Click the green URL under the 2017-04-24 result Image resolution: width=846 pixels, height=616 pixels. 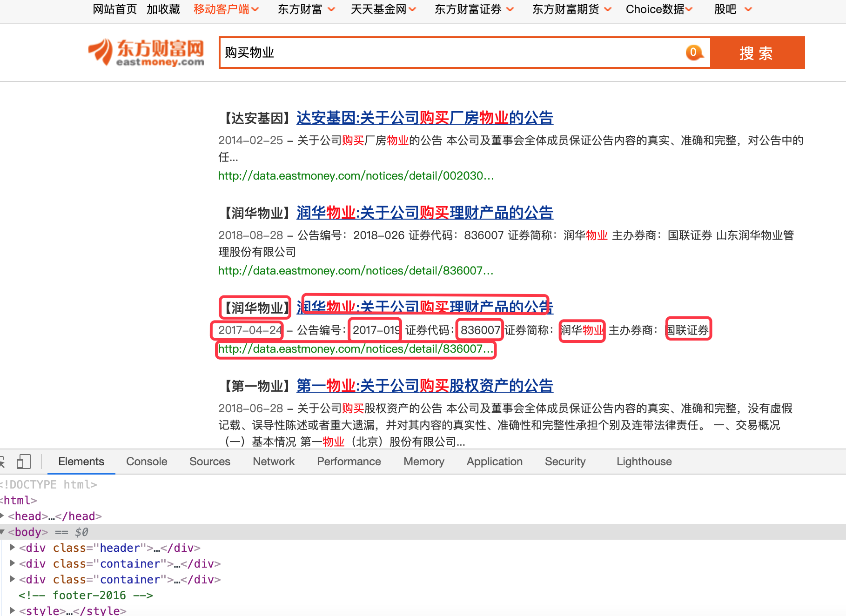(x=356, y=349)
